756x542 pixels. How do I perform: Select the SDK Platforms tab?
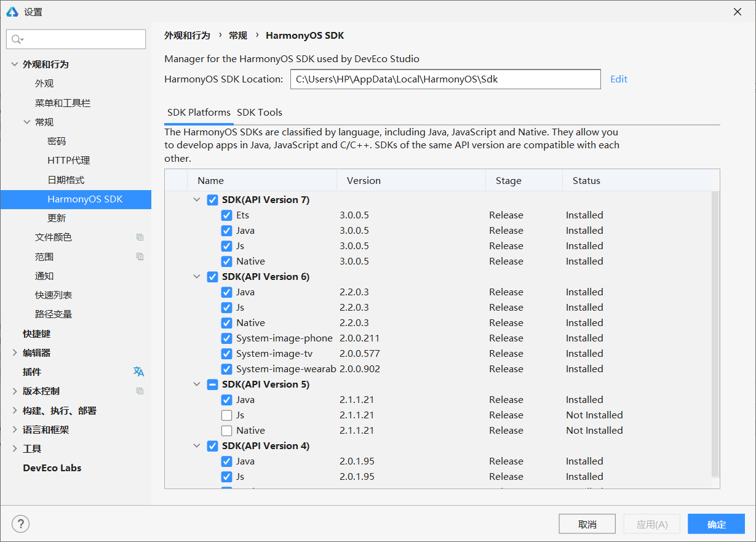[199, 113]
